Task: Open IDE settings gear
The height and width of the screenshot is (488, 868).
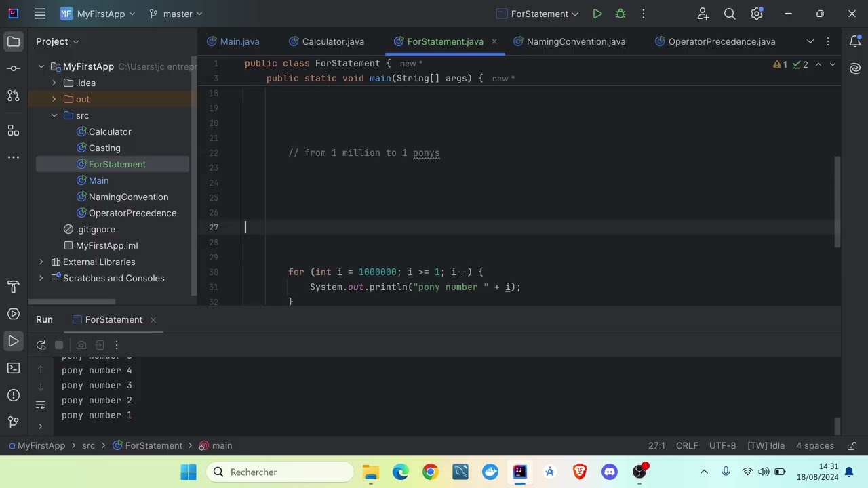Action: tap(757, 14)
